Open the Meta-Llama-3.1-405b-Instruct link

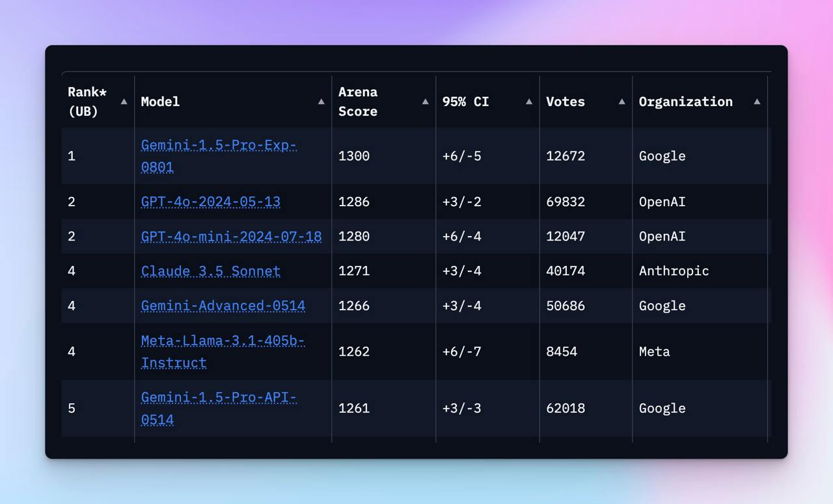pos(223,351)
